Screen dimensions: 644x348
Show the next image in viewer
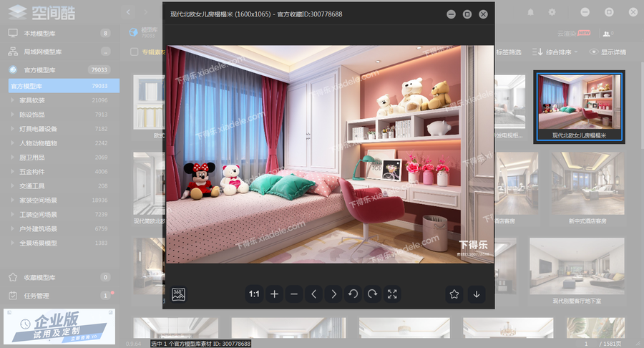click(333, 294)
